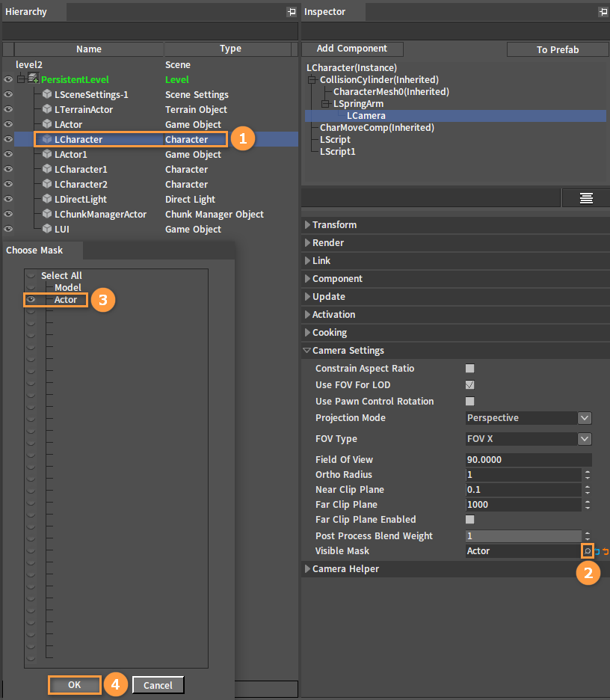
Task: Click the Type column header
Action: 230,49
